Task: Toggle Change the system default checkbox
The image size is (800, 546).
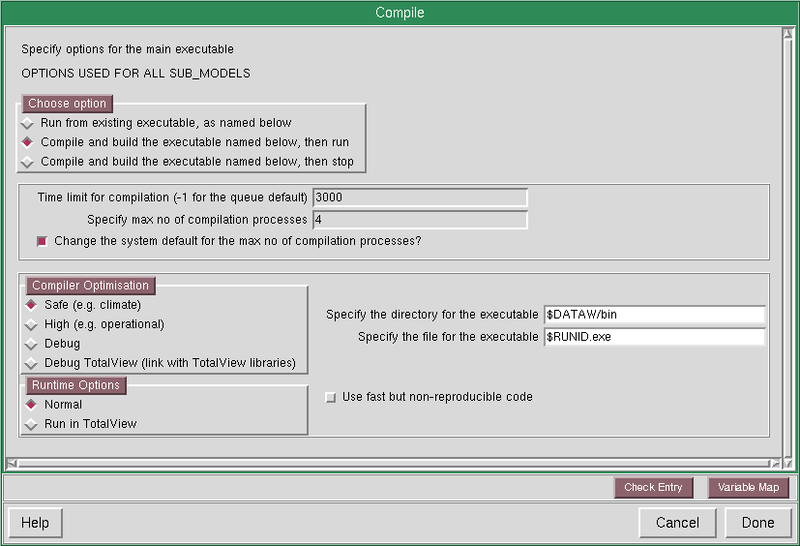Action: [x=42, y=241]
